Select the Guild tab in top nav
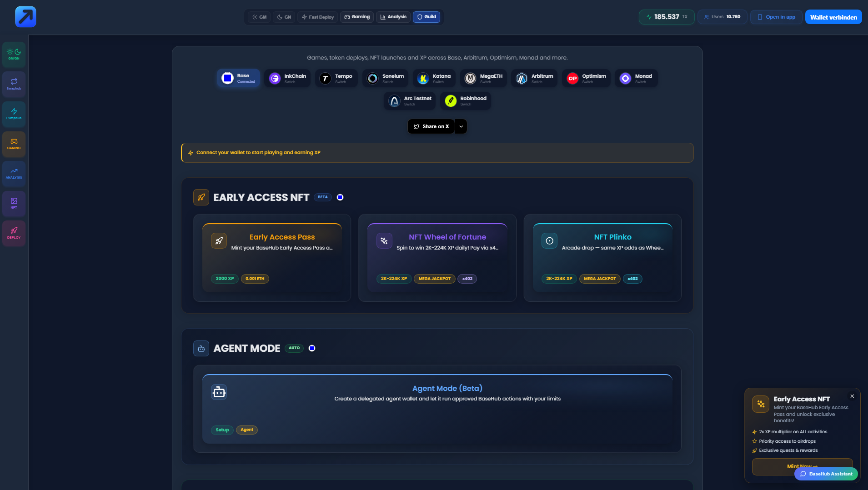 tap(426, 17)
